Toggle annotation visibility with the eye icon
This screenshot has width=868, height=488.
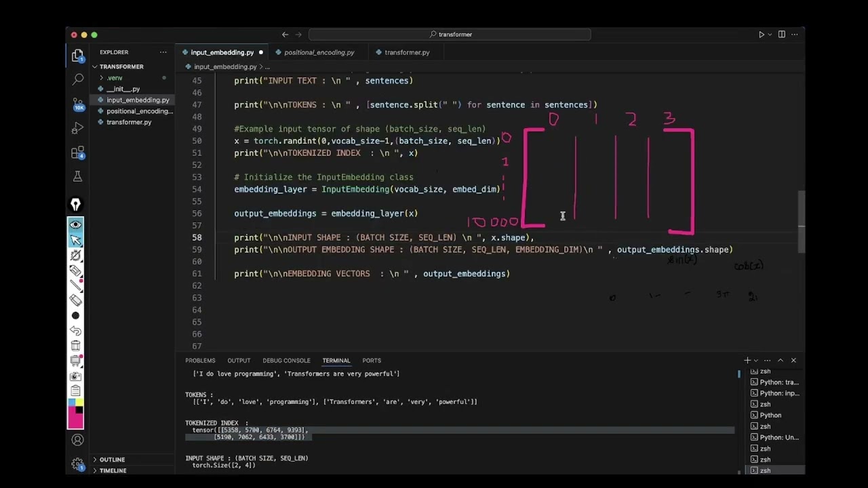(75, 225)
